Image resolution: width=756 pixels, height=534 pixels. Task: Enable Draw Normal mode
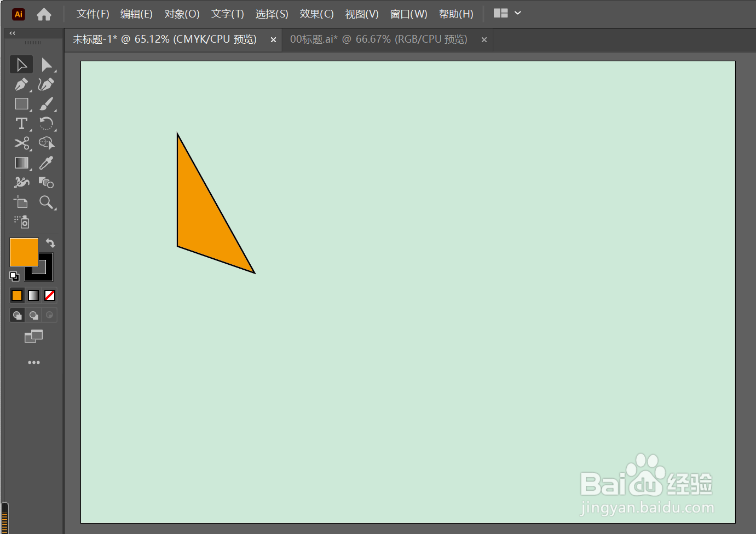(x=17, y=315)
